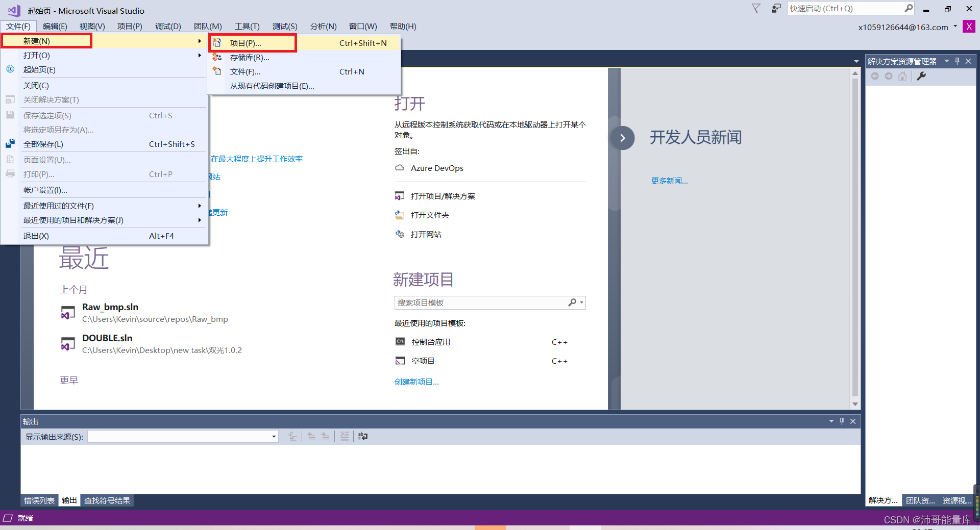Click the user account avatar X icon
This screenshot has width=980, height=530.
click(969, 27)
